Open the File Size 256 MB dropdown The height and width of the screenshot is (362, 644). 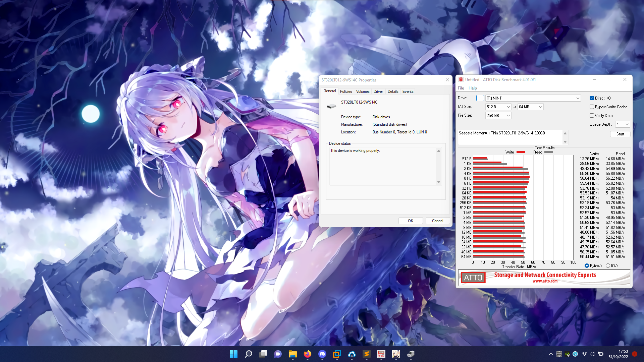point(498,115)
